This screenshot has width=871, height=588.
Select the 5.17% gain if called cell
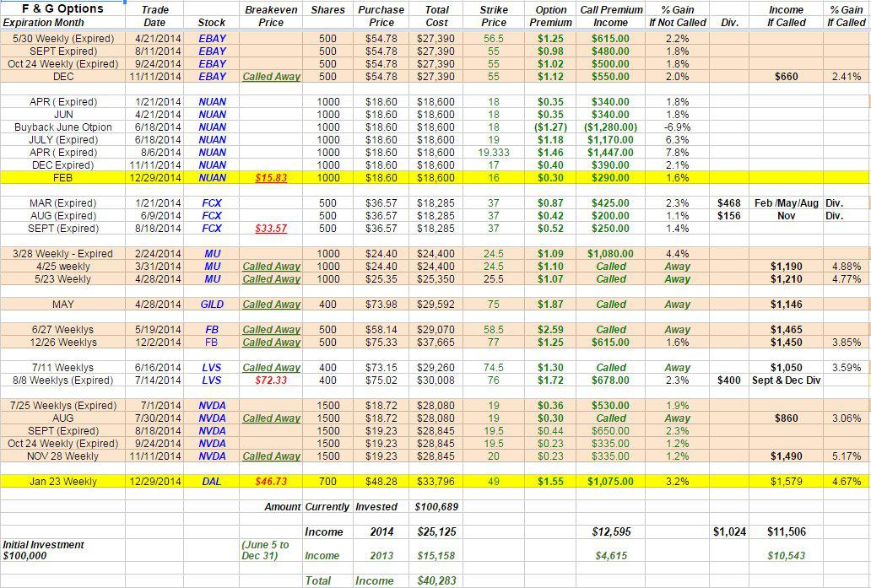tap(847, 456)
